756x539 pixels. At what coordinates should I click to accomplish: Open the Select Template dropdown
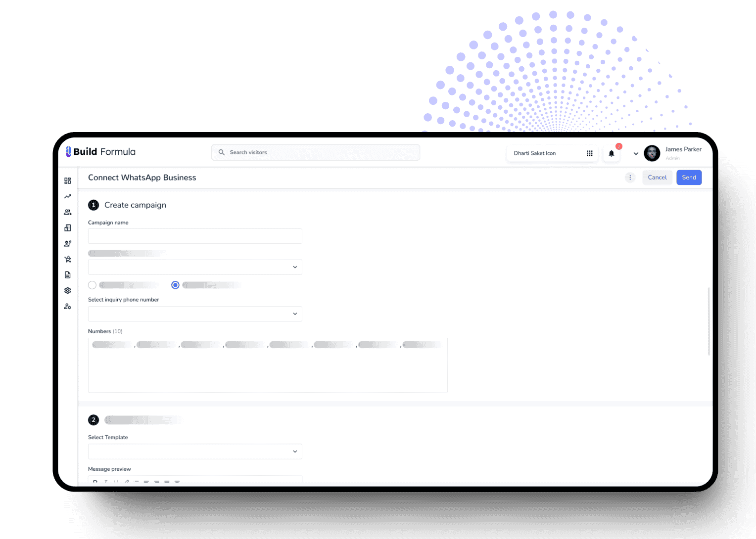coord(195,451)
